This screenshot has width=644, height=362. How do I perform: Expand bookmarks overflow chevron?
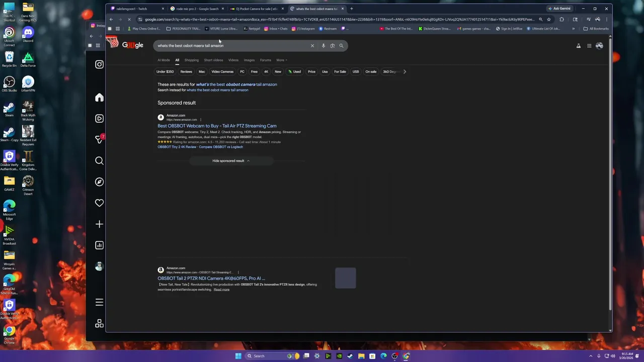573,29
